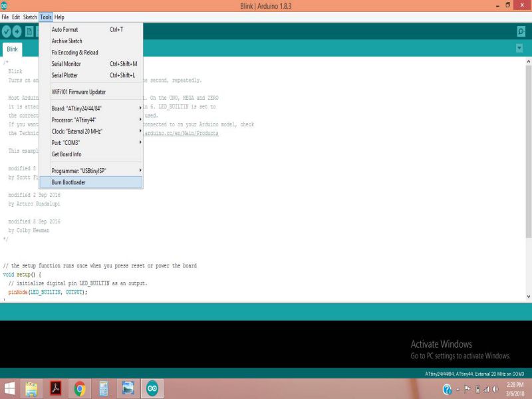
Task: Open File Explorer from the taskbar
Action: point(31,389)
